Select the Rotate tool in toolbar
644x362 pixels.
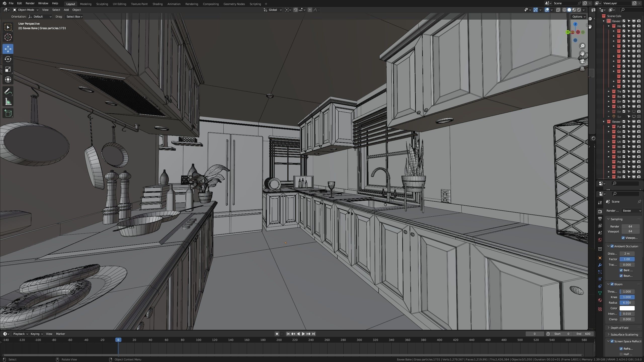[8, 59]
